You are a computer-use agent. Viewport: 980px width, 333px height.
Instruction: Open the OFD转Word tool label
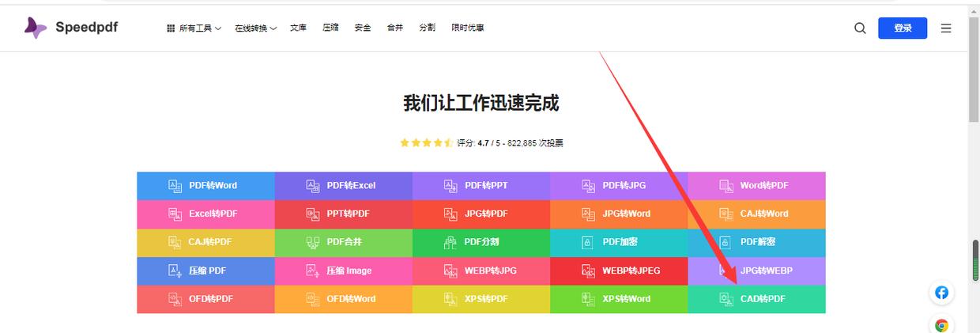tap(352, 299)
